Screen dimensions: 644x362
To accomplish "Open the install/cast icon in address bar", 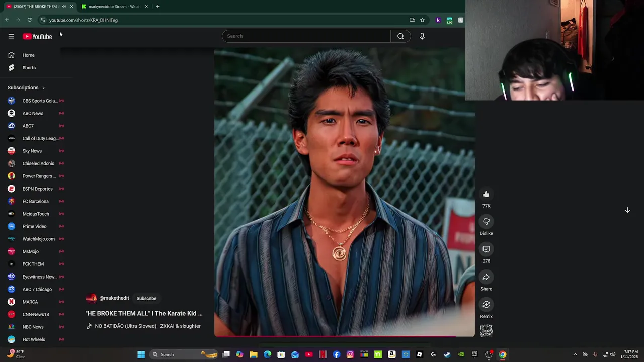I will pyautogui.click(x=412, y=20).
